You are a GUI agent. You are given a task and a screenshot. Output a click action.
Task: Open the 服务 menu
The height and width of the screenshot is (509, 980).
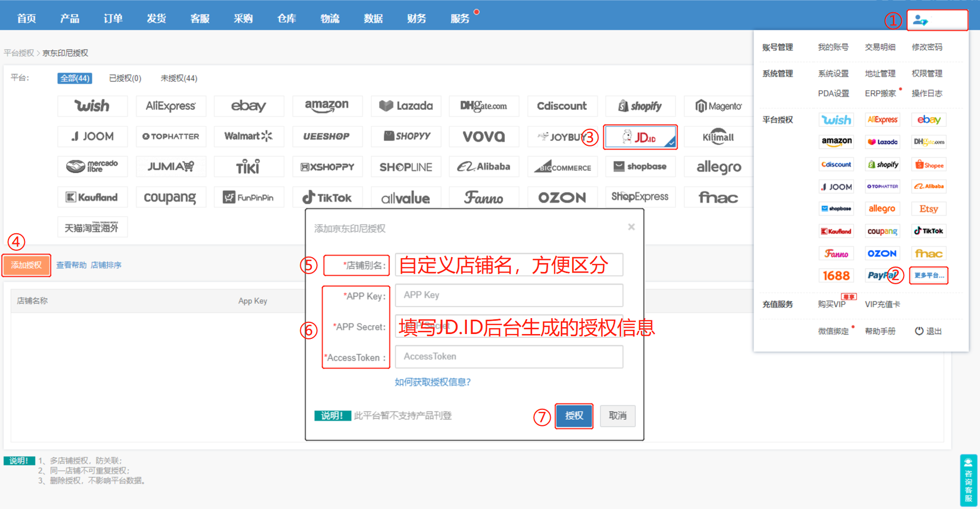pyautogui.click(x=460, y=19)
